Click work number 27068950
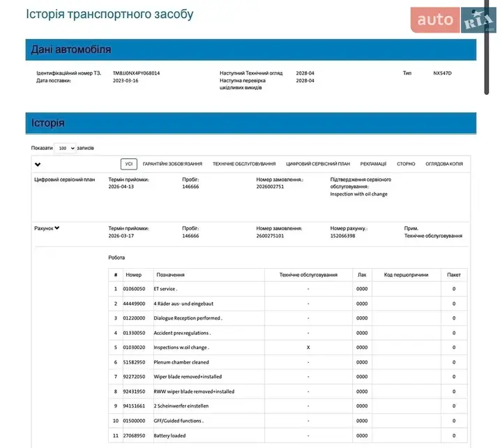This screenshot has height=448, width=502. point(134,435)
